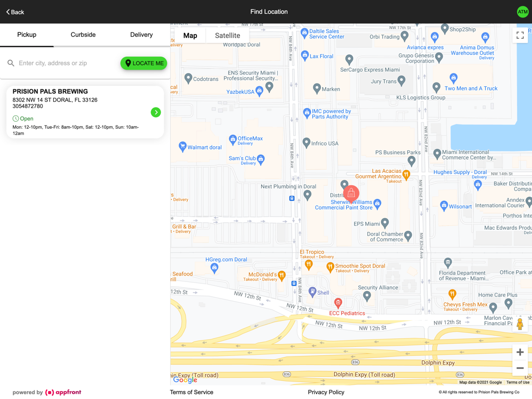Switch map to Satellite view
Image resolution: width=532 pixels, height=399 pixels.
click(227, 36)
